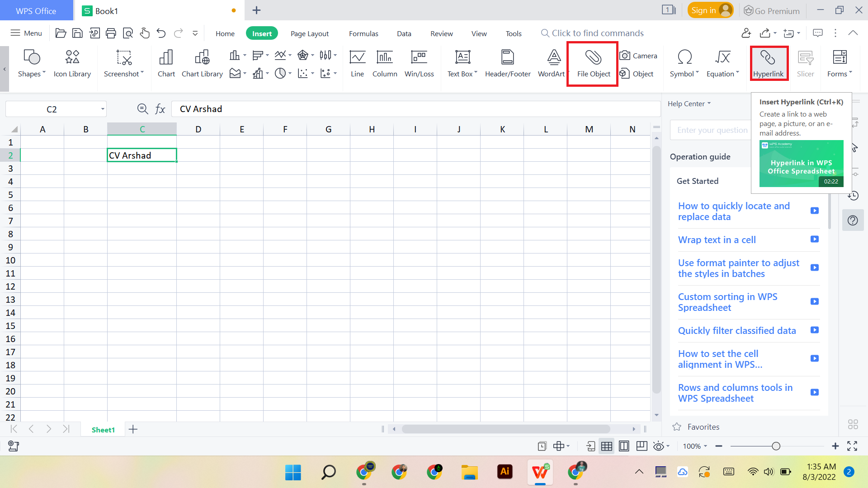Insert a Win/Loss sparkline
The height and width of the screenshot is (488, 868).
pos(419,63)
